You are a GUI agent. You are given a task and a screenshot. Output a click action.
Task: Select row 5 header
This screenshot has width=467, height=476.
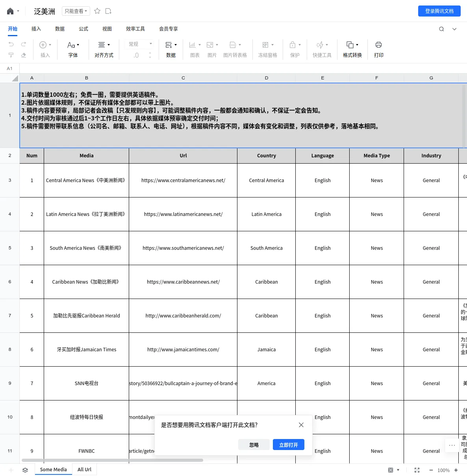10,248
